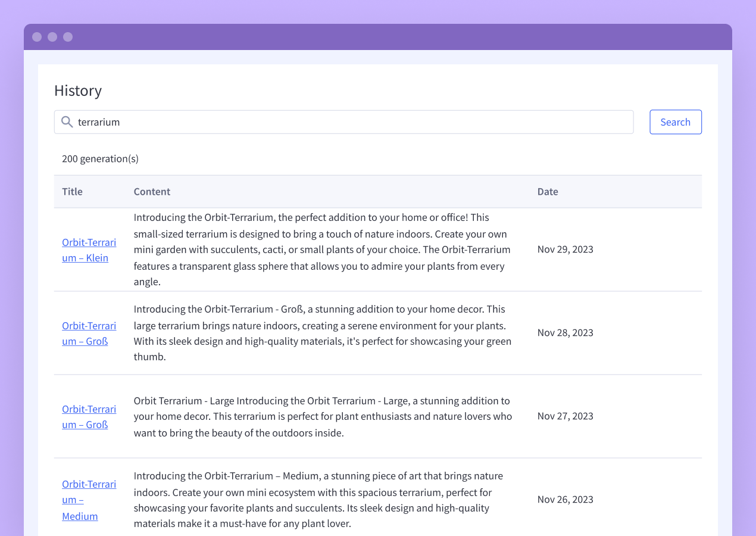Click the History page heading
Viewport: 756px width, 536px height.
coord(77,91)
